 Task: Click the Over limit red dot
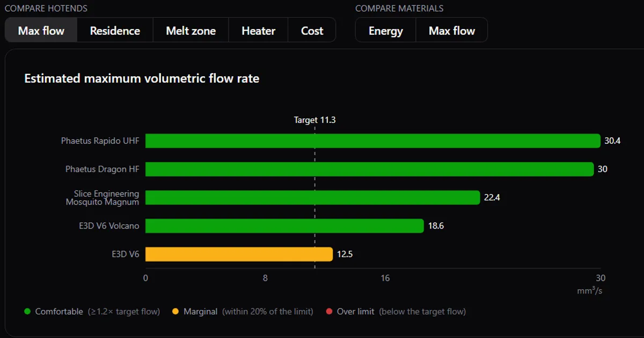pyautogui.click(x=329, y=311)
